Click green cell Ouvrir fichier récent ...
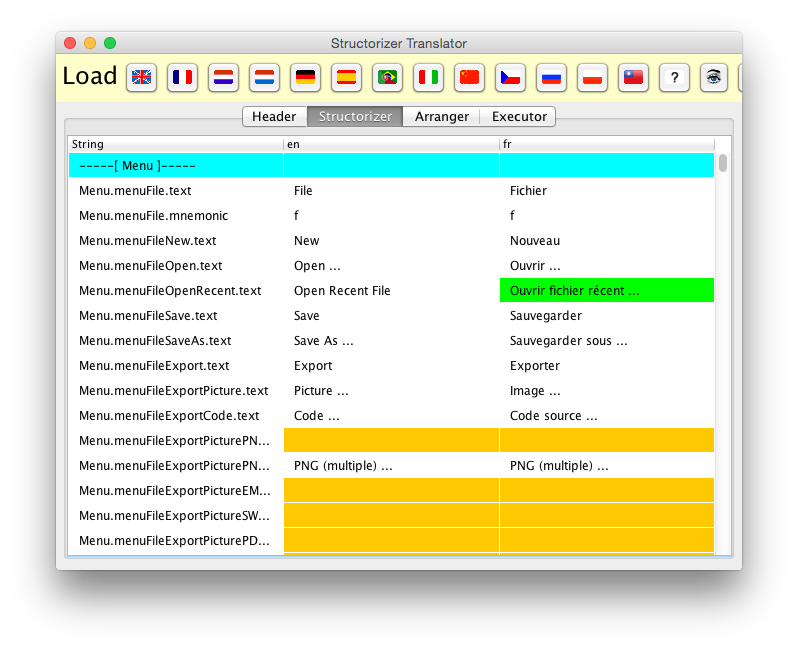This screenshot has height=650, width=798. click(x=607, y=291)
